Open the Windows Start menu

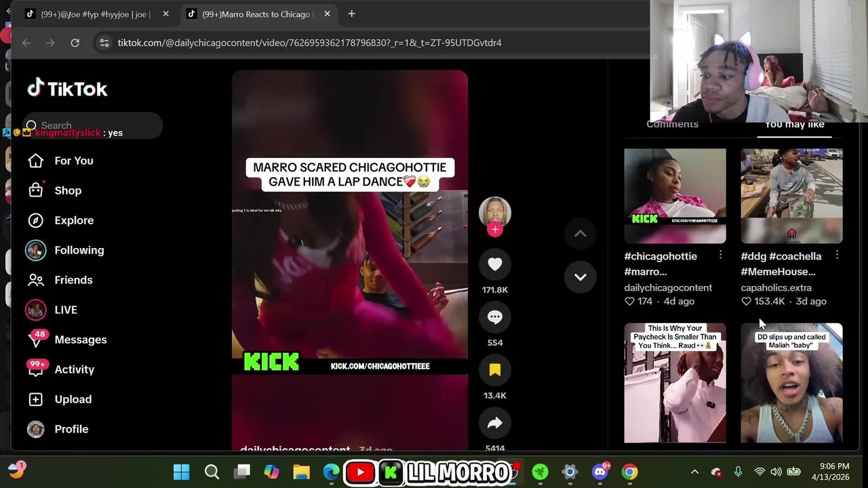click(x=181, y=472)
